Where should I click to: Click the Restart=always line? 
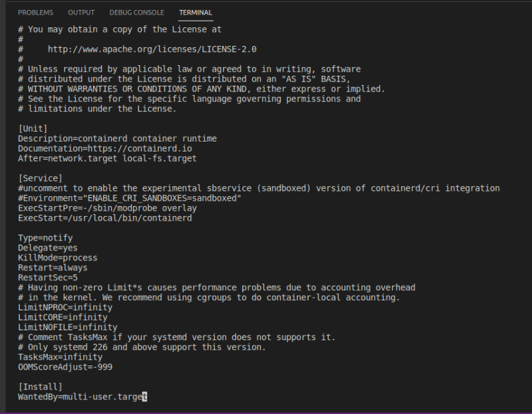tap(53, 268)
